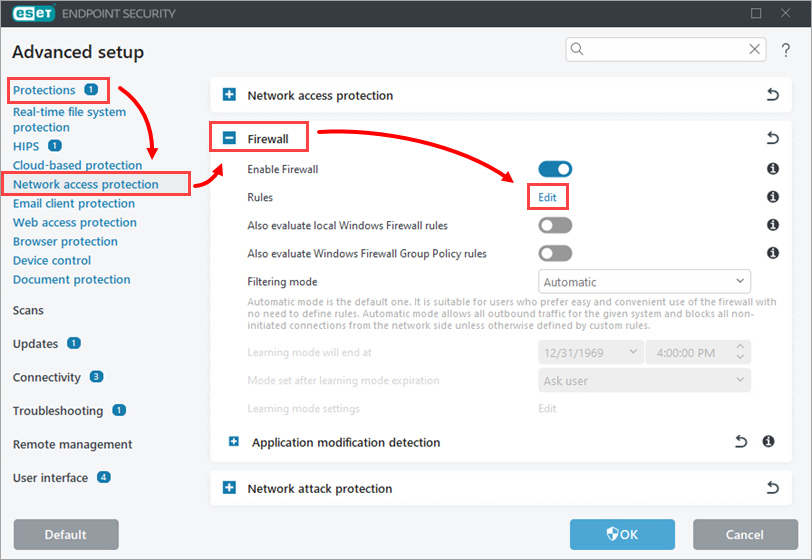
Task: Open Email client protection settings
Action: tap(74, 204)
